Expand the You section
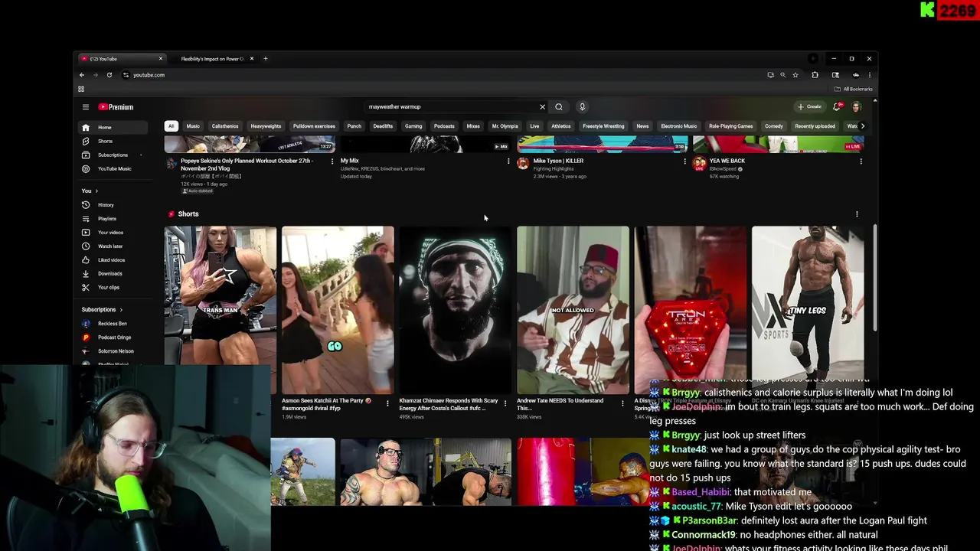 tap(90, 191)
